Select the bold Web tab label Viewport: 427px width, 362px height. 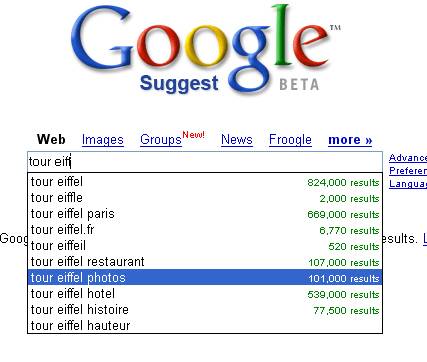pyautogui.click(x=51, y=139)
